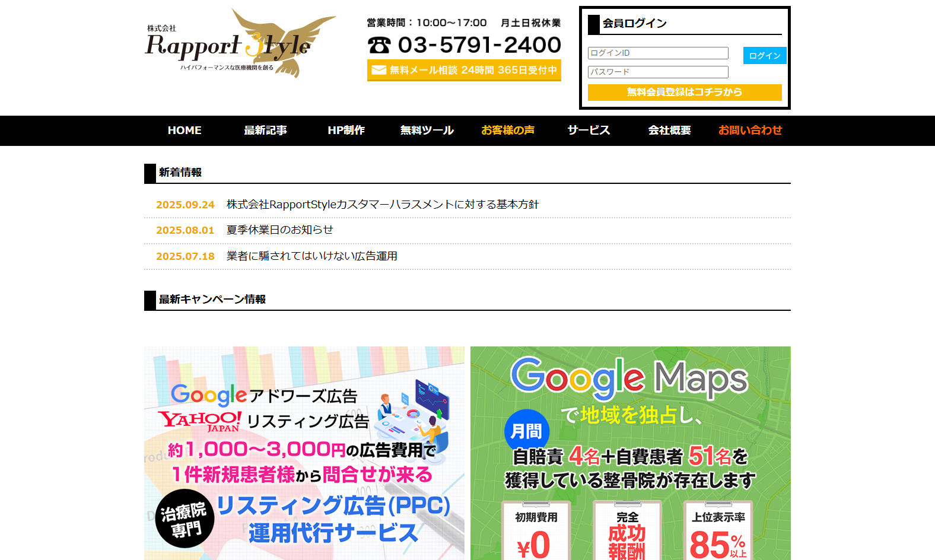Open the リスティング広告(PPC) campaign banner
This screenshot has width=935, height=560.
(304, 453)
